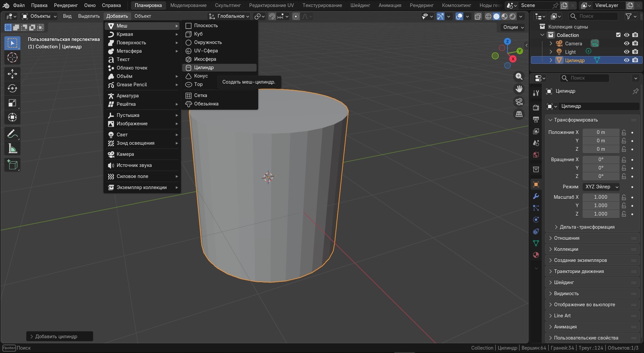Viewport: 644px width, 353px height.
Task: Disable rendering of the Light object
Action: tap(635, 52)
